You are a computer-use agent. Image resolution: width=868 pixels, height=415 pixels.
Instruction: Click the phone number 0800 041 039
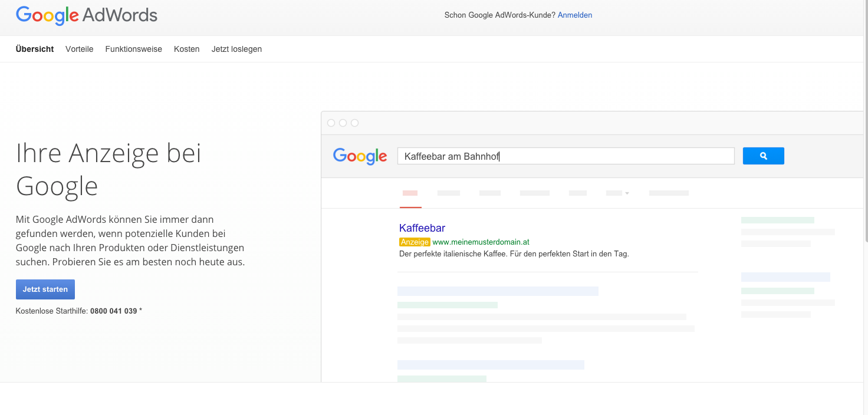(x=114, y=311)
